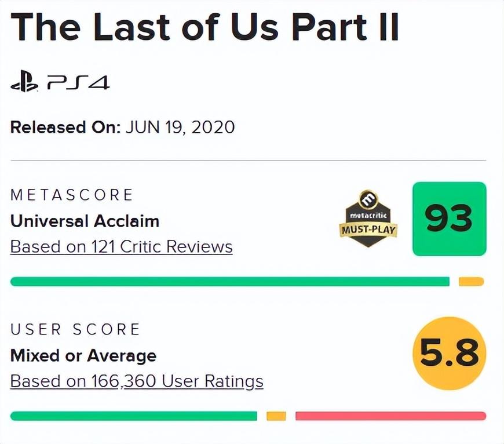This screenshot has width=504, height=444.
Task: Click the 'Universal Acclaim' verdict text
Action: 85,221
